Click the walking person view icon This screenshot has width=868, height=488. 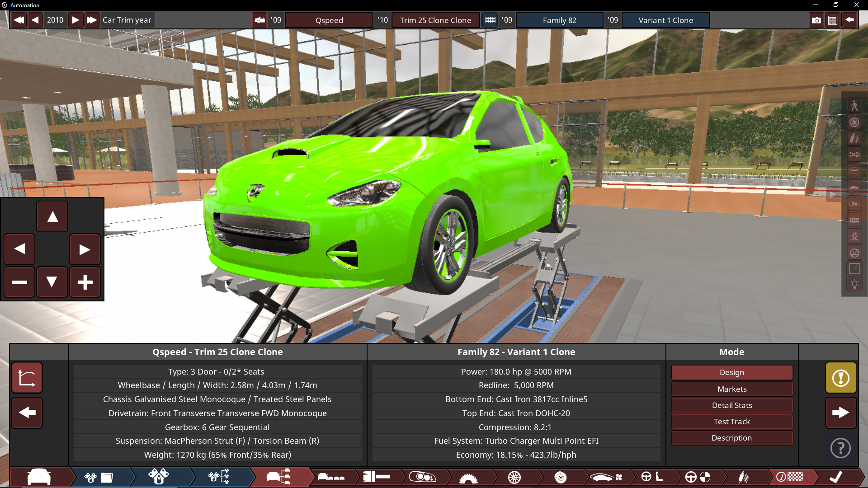854,106
